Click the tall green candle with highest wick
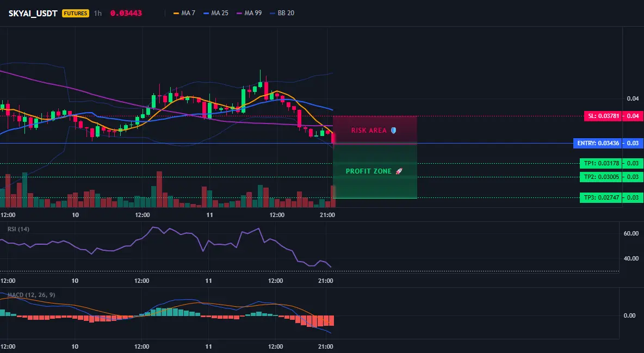644x353 pixels. [x=260, y=80]
